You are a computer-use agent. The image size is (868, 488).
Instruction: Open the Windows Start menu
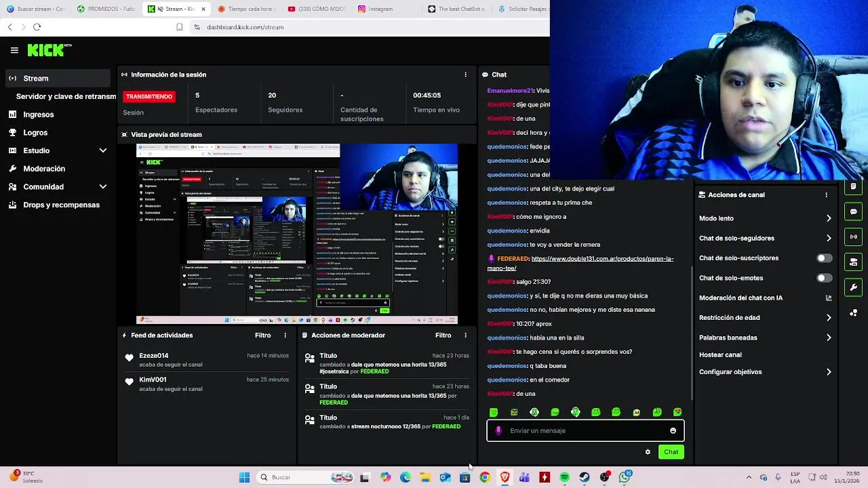(244, 477)
